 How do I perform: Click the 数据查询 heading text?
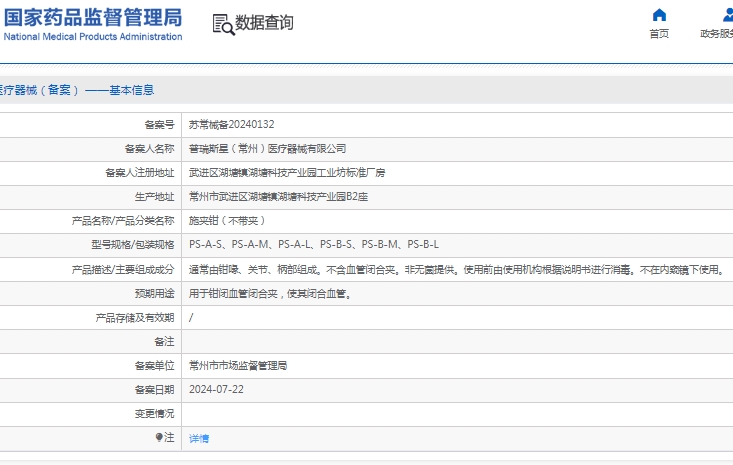(x=264, y=22)
